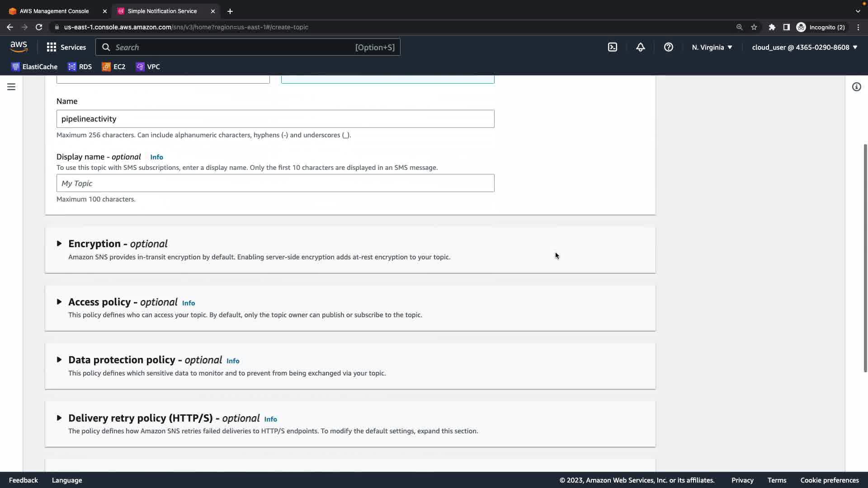
Task: Click the help question mark icon
Action: (x=669, y=47)
